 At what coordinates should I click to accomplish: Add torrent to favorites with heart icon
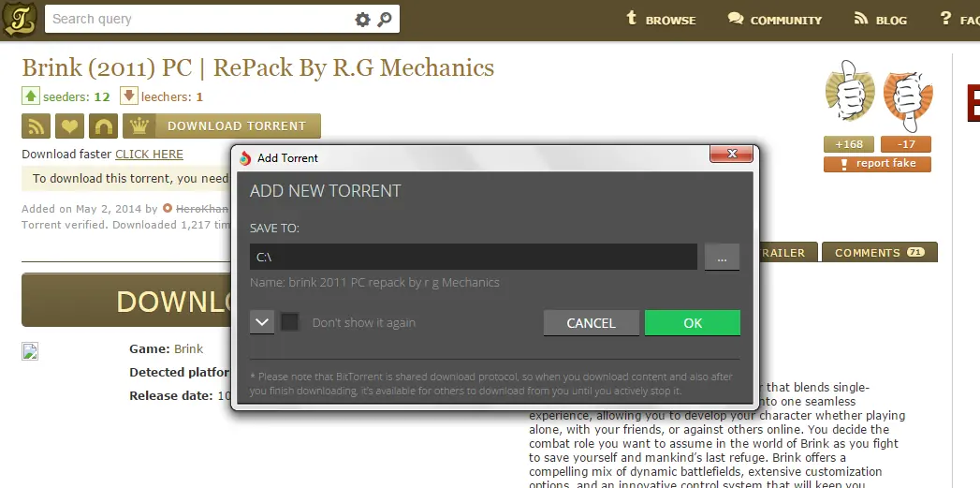pos(69,126)
